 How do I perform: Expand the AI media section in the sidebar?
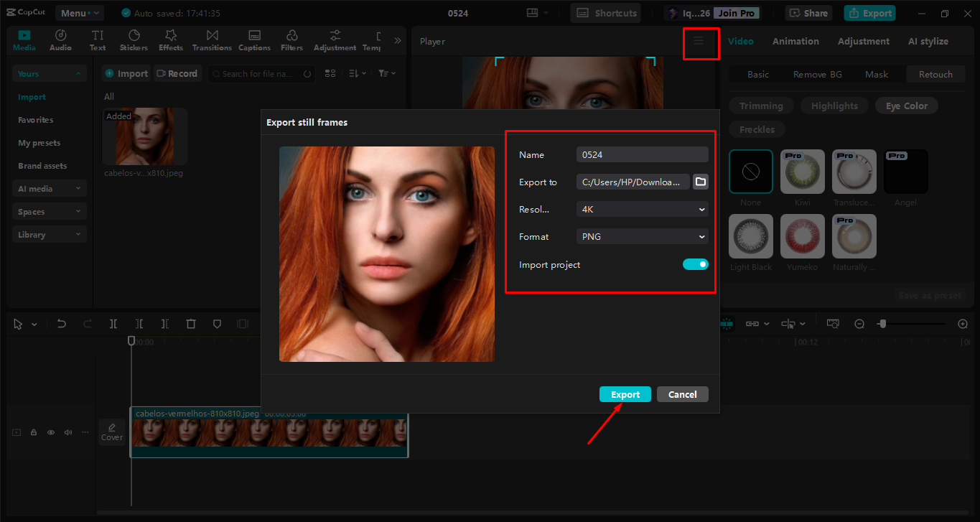(49, 187)
